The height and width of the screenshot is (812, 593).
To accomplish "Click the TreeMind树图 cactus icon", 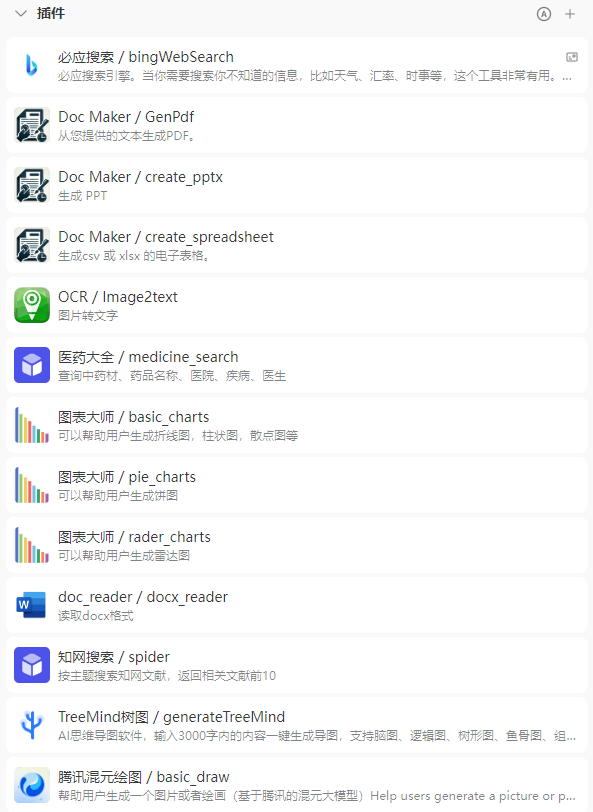I will pyautogui.click(x=32, y=725).
